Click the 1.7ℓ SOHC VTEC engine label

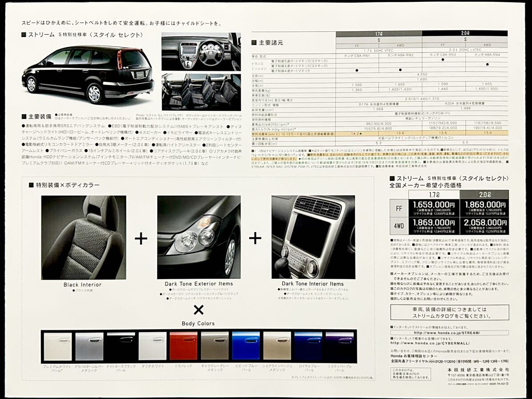tap(379, 50)
